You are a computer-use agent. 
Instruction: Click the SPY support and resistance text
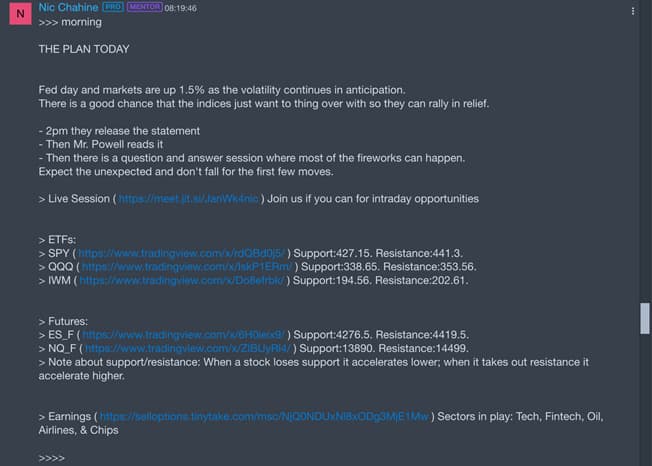point(378,253)
